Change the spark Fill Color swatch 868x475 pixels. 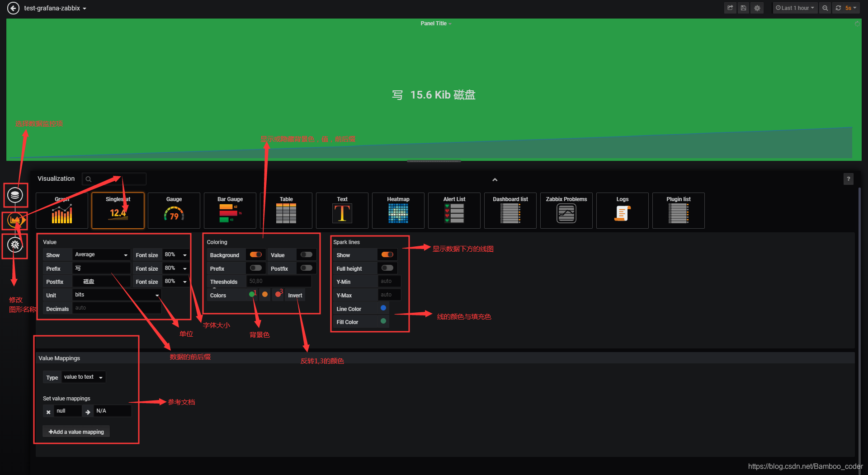pyautogui.click(x=383, y=321)
